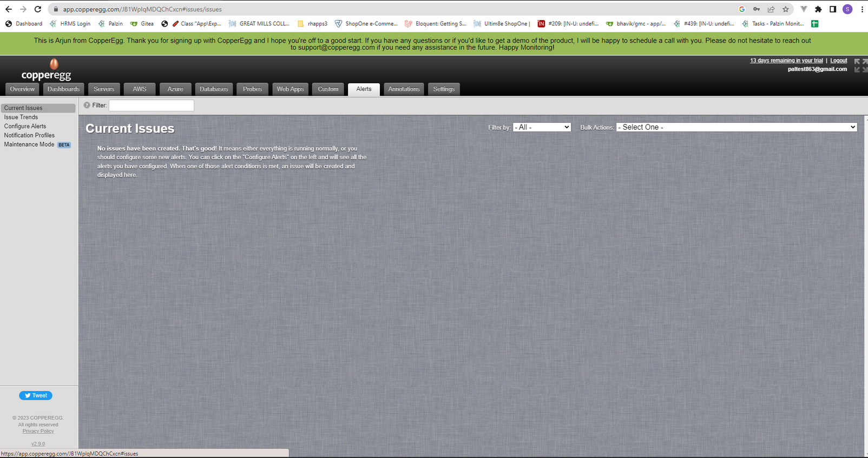Open the AWS tab
Viewport: 868px width, 458px height.
[x=140, y=89]
